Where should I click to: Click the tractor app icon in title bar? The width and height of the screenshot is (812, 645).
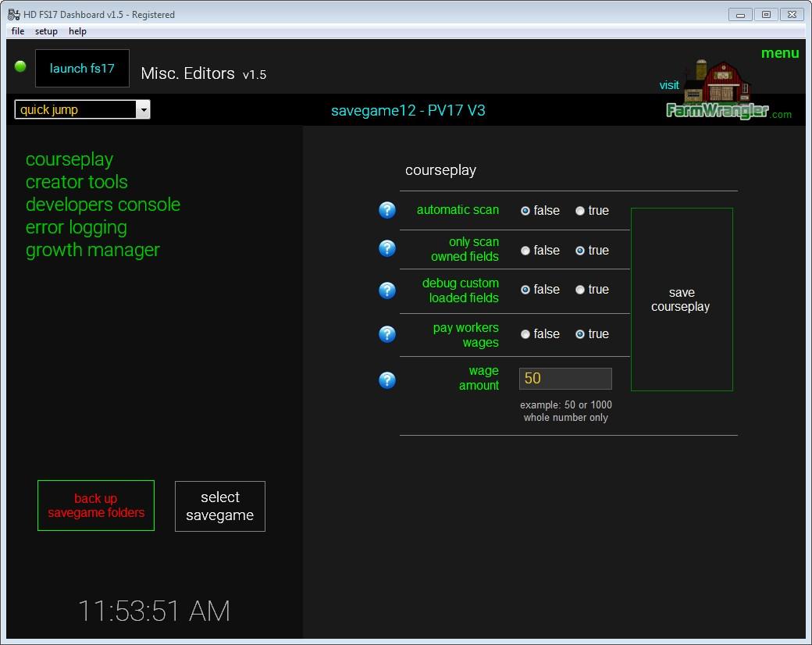click(x=13, y=14)
